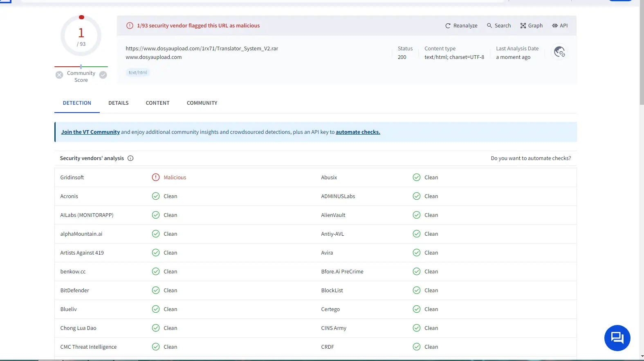644x361 pixels.
Task: Click the Status value 200
Action: click(402, 57)
